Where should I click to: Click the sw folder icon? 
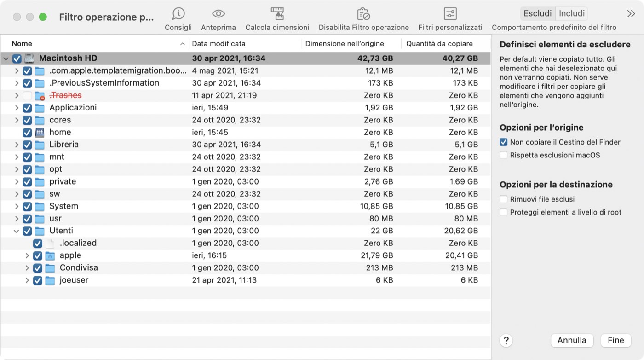pyautogui.click(x=40, y=194)
